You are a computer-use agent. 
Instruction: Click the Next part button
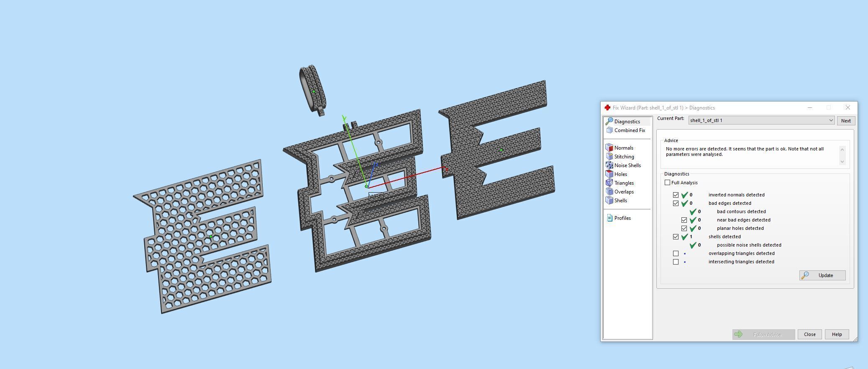[x=846, y=121]
